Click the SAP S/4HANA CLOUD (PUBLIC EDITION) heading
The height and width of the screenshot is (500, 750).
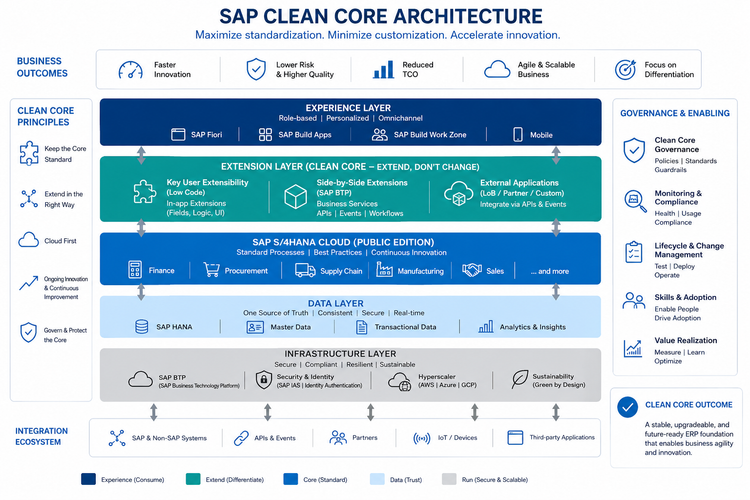click(x=343, y=242)
